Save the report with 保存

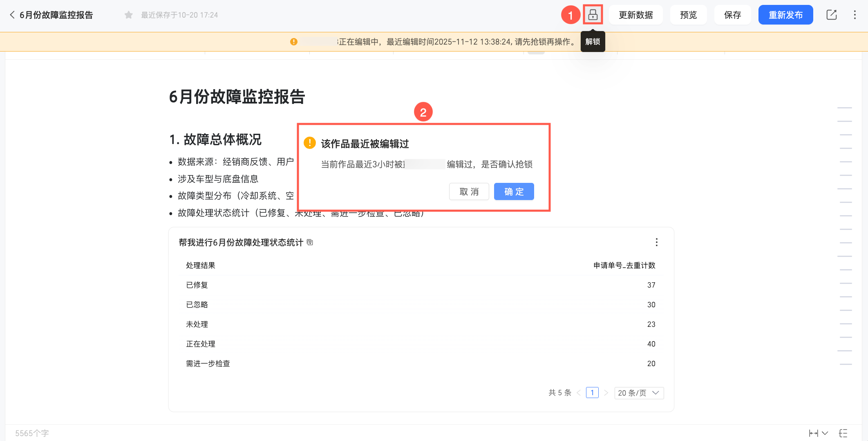point(733,15)
